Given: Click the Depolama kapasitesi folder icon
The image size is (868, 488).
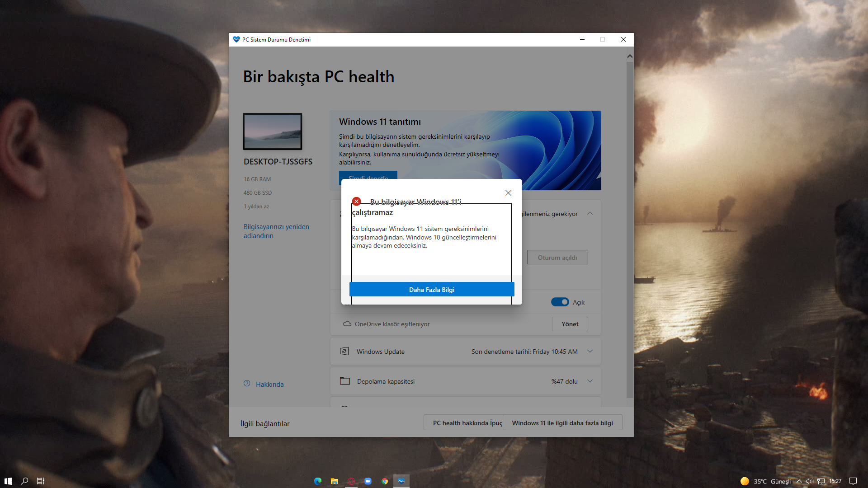Looking at the screenshot, I should pyautogui.click(x=344, y=381).
